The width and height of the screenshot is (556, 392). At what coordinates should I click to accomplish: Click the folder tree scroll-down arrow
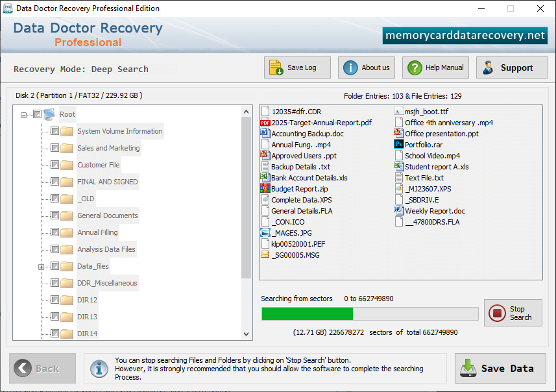(247, 334)
